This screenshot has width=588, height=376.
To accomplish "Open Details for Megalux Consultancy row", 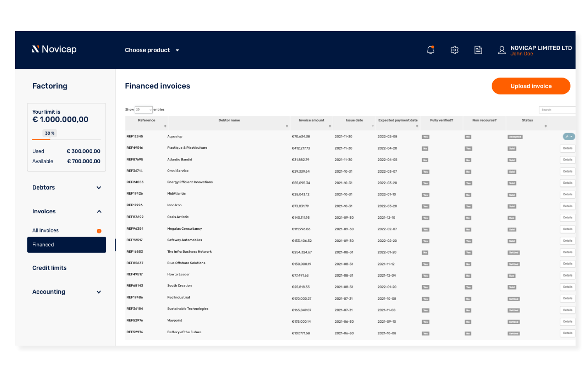I will [x=568, y=229].
